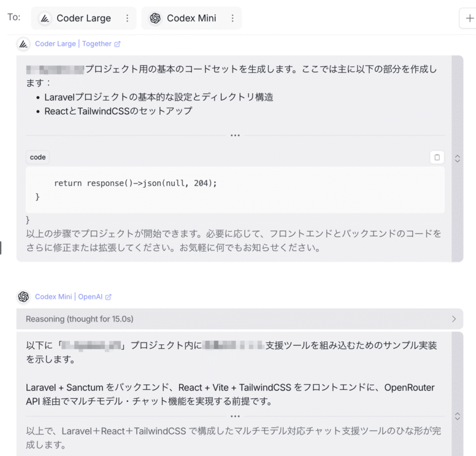
Task: Open the Coder Large | Together link
Action: point(77,44)
